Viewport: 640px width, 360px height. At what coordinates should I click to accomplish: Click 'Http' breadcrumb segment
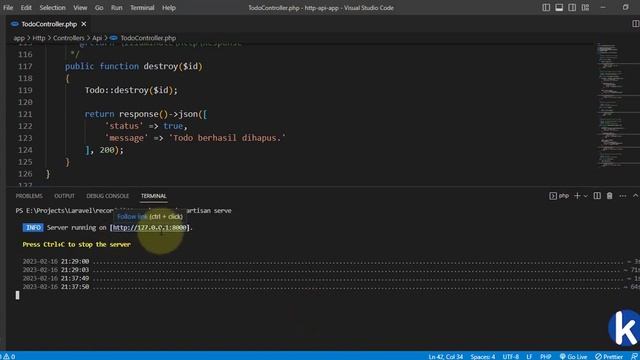(x=39, y=38)
